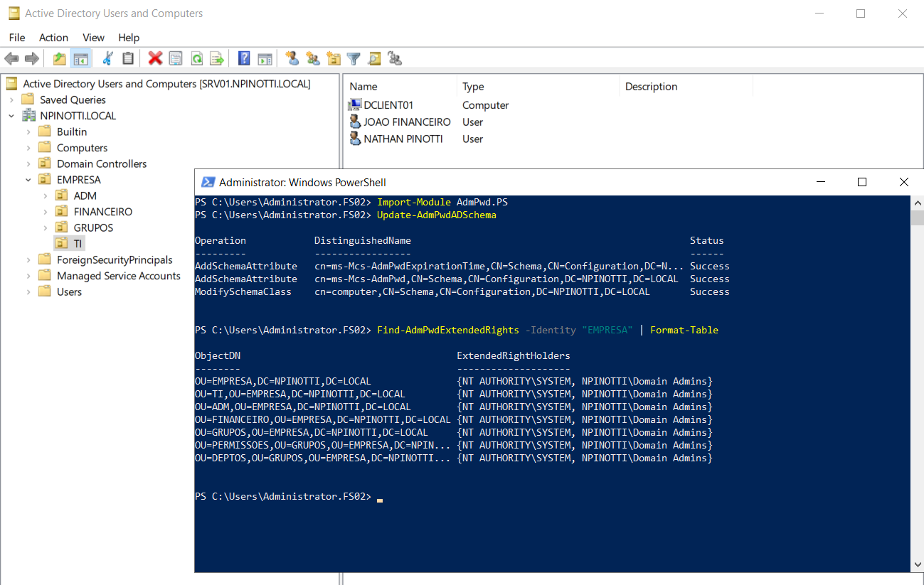Expand the Saved Queries node
Viewport: 924px width, 585px height.
[x=11, y=100]
